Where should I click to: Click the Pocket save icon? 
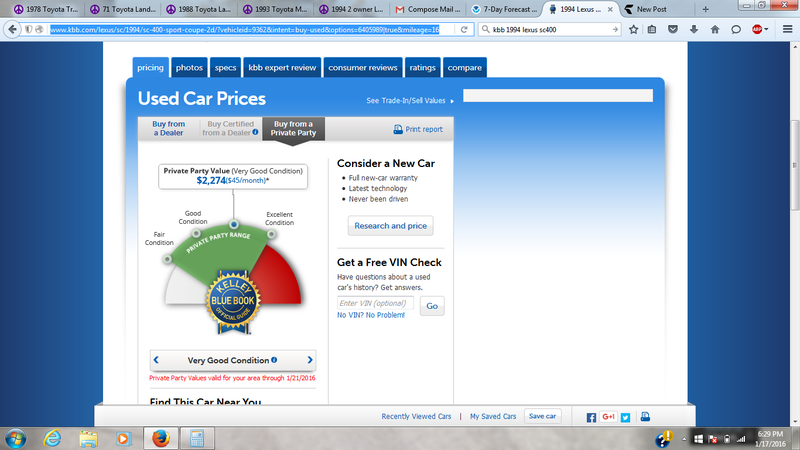click(673, 30)
